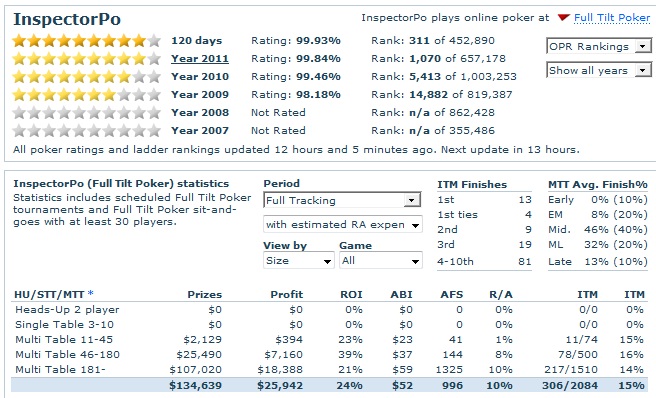Click the Single Table 3-10 row label

(x=64, y=325)
